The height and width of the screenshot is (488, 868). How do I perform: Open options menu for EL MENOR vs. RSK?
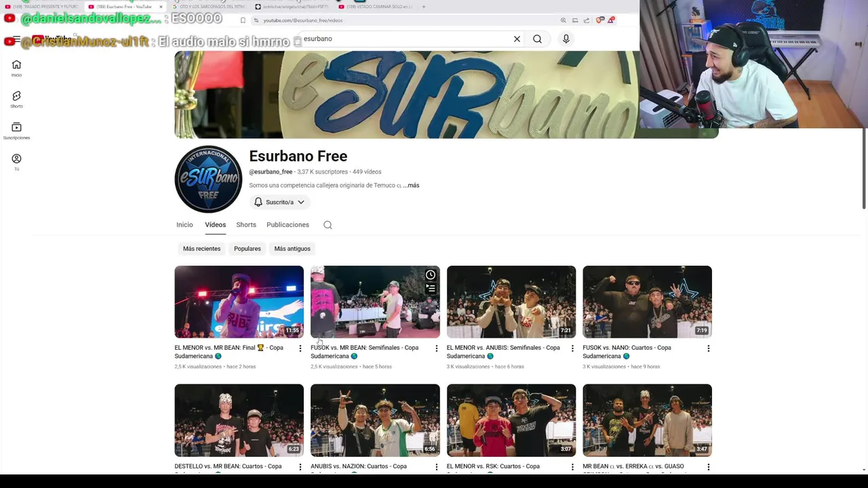tap(572, 467)
